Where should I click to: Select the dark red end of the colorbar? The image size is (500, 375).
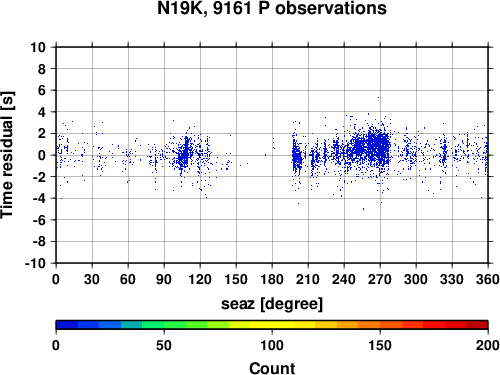pos(477,325)
